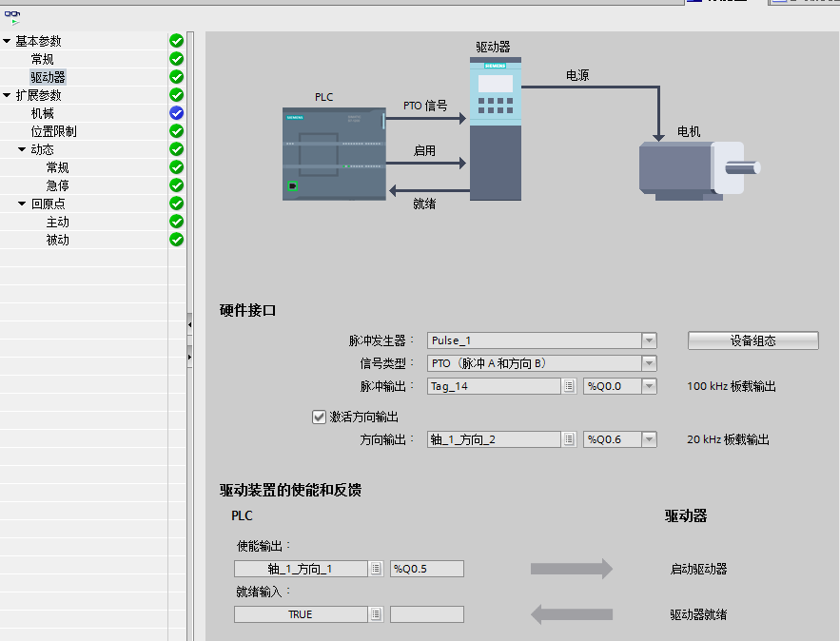Collapse the 回原点 tree node

[x=22, y=204]
